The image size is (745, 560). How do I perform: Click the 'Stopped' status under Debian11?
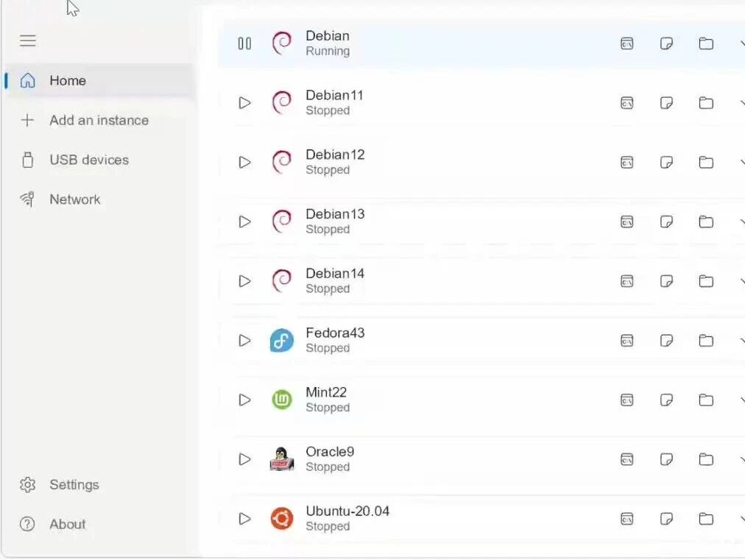[328, 110]
